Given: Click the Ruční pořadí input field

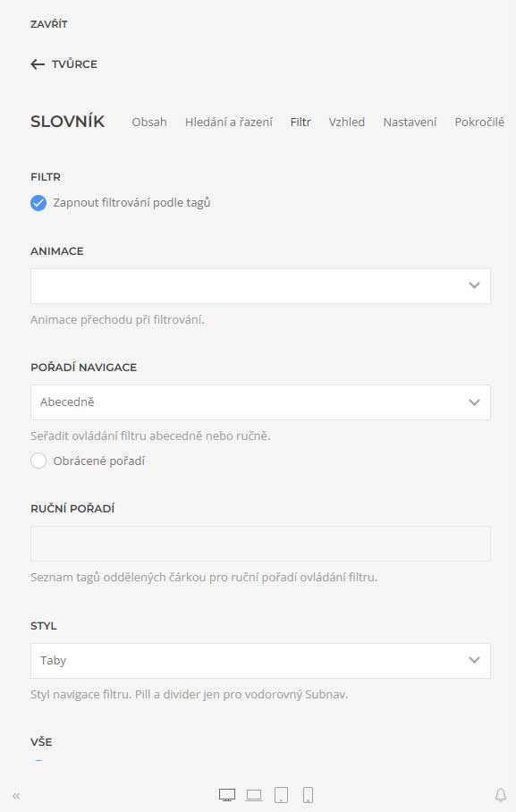Looking at the screenshot, I should tap(260, 544).
